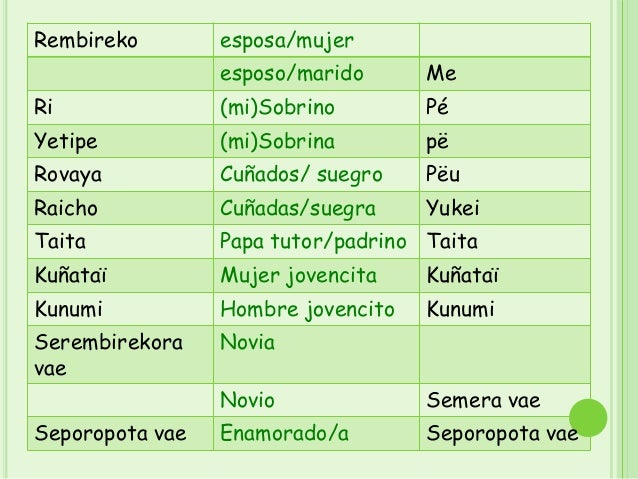Click the (mi)Sobrino cell

[x=316, y=107]
